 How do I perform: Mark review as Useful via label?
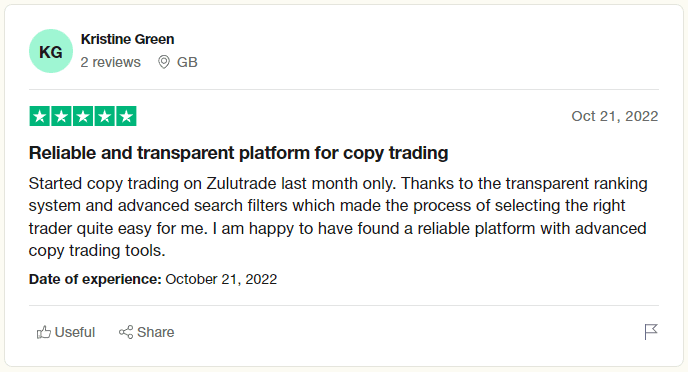pyautogui.click(x=75, y=332)
